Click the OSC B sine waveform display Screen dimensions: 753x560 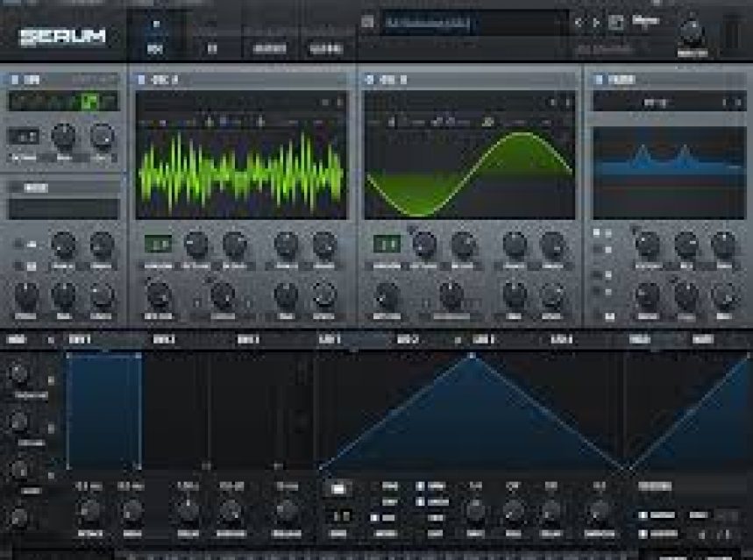pos(469,175)
